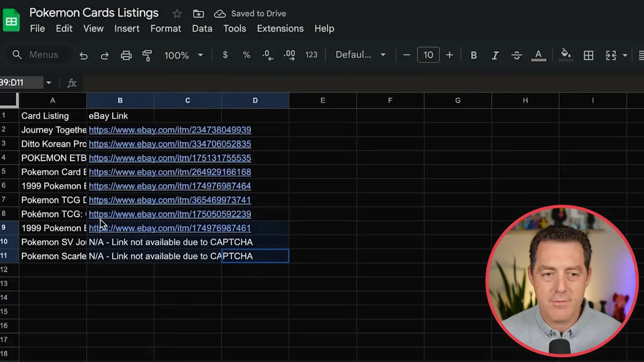Open the eBay link ending 175050592239
644x362 pixels.
[170, 214]
